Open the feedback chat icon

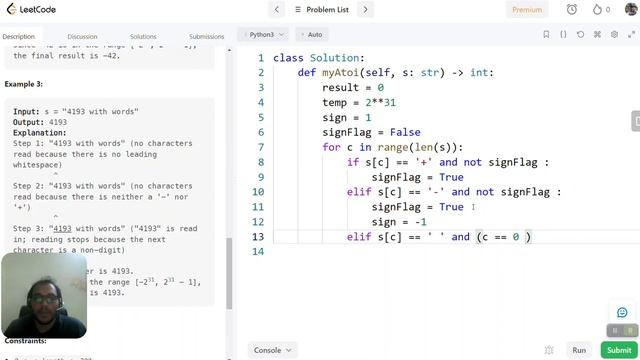click(x=622, y=312)
